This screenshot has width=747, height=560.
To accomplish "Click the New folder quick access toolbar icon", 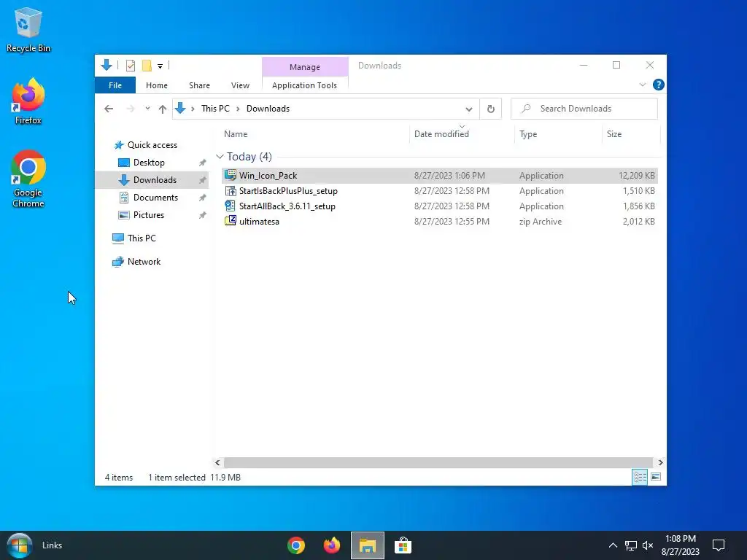I will (147, 66).
